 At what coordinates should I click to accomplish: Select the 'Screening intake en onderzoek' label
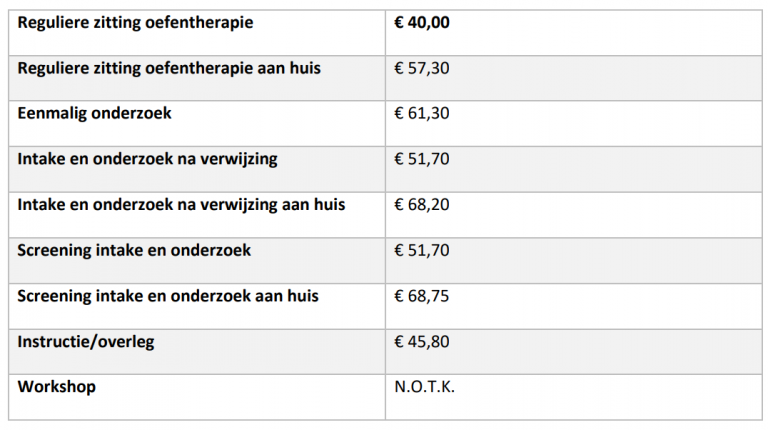[134, 251]
